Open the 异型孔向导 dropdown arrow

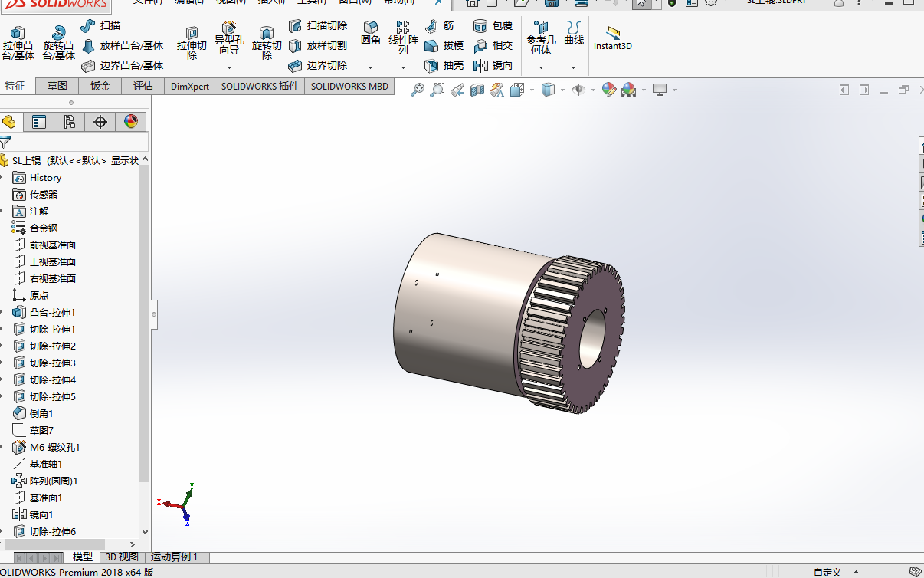229,67
